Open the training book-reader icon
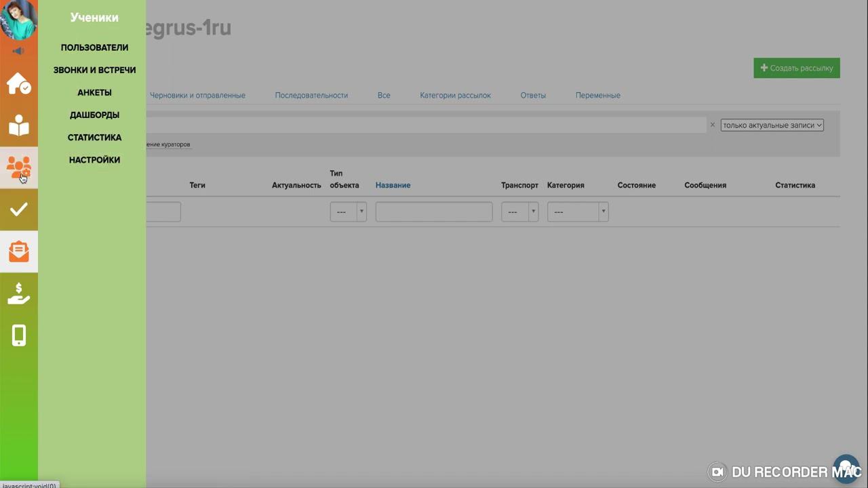Viewport: 868px width, 488px height. tap(19, 126)
